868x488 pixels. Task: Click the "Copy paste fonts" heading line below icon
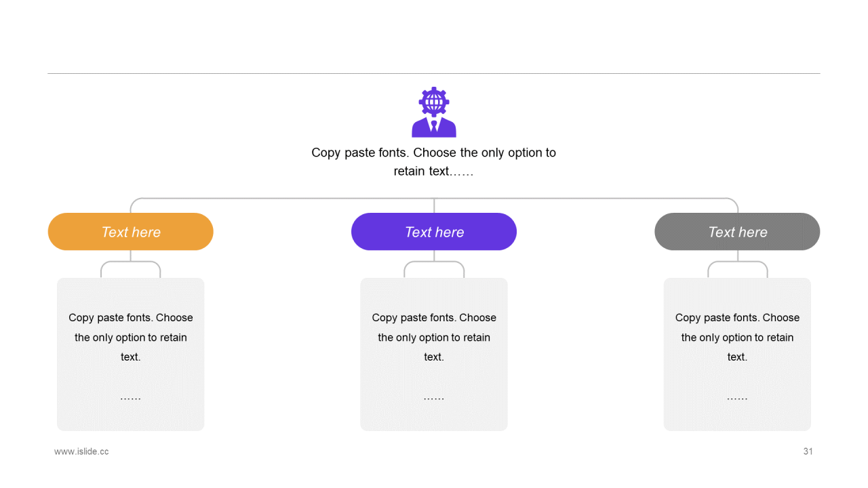pos(434,152)
